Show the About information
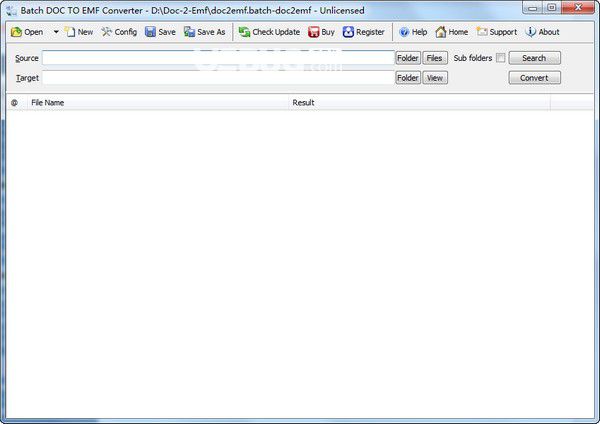This screenshot has height=424, width=600. (542, 32)
